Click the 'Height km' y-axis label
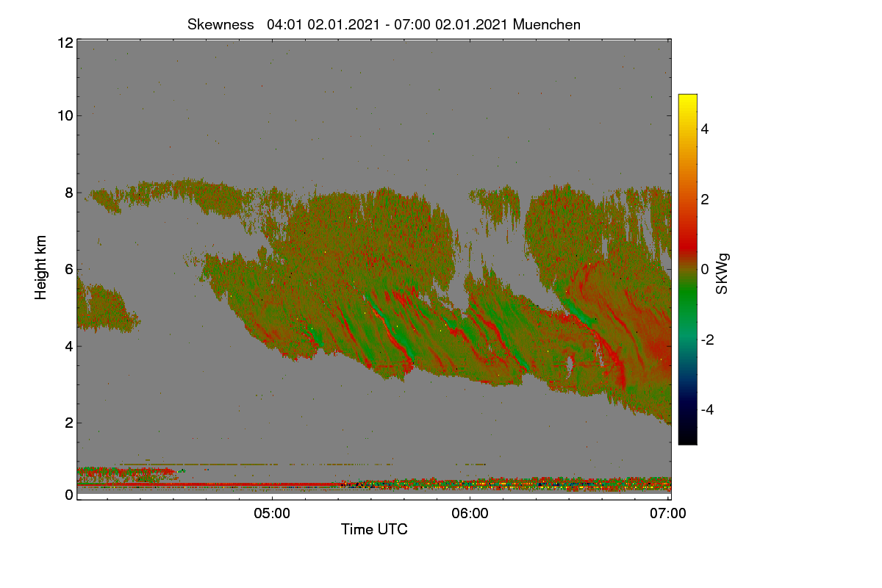The image size is (882, 588). tap(40, 268)
